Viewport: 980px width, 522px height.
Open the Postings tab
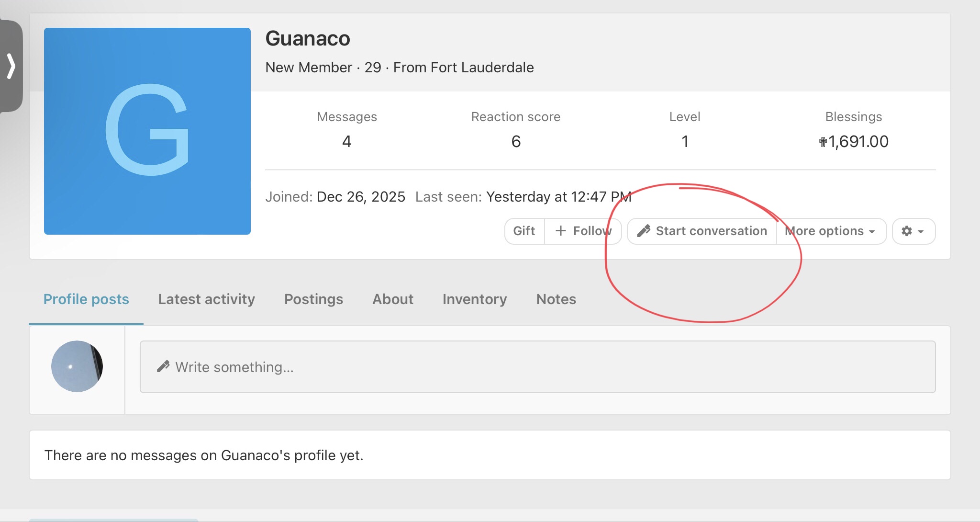tap(313, 299)
